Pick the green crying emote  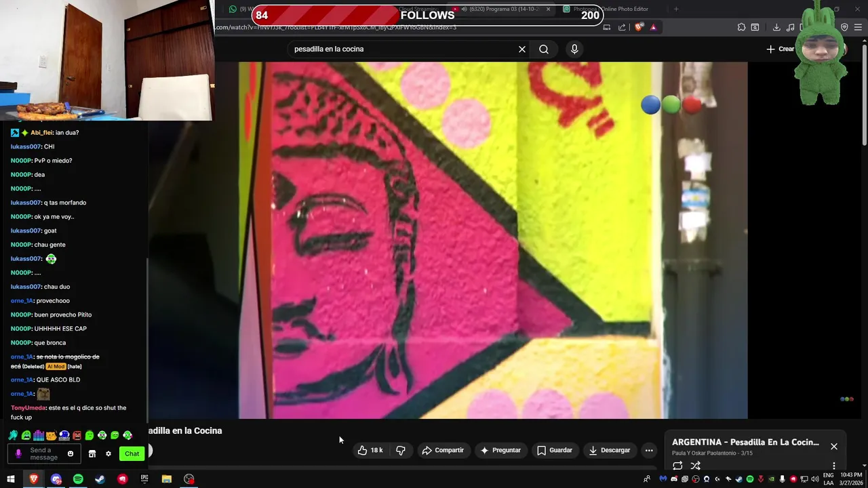click(26, 435)
